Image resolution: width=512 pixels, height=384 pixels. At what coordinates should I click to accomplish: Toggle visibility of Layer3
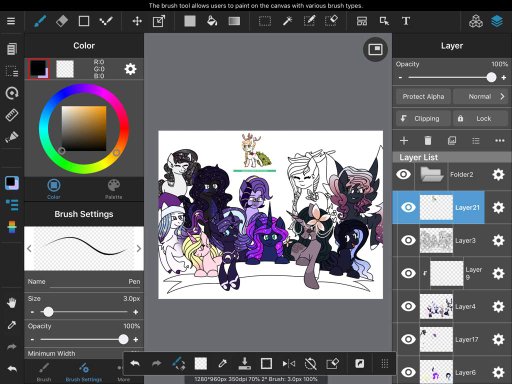[408, 240]
